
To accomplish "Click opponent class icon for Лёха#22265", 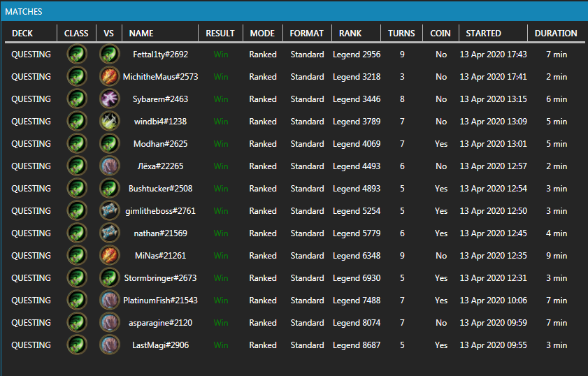I will click(x=110, y=166).
